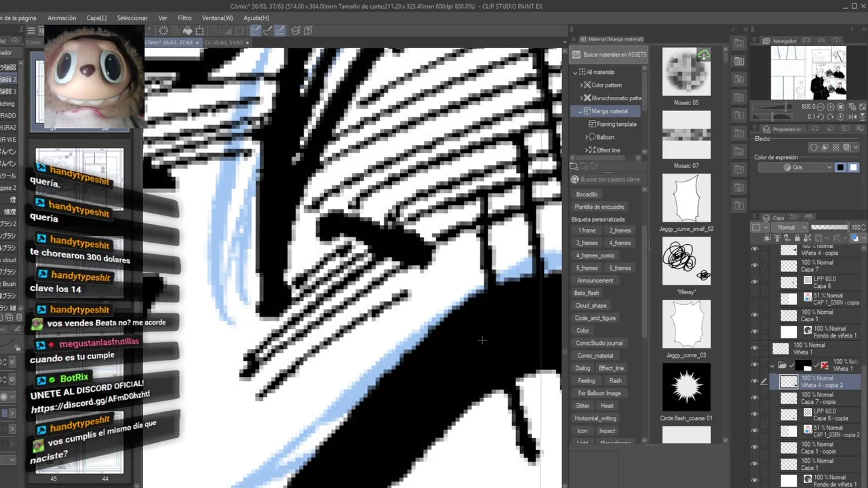Click the Clear selection icon in command bar
The image size is (868, 488).
coord(163,30)
